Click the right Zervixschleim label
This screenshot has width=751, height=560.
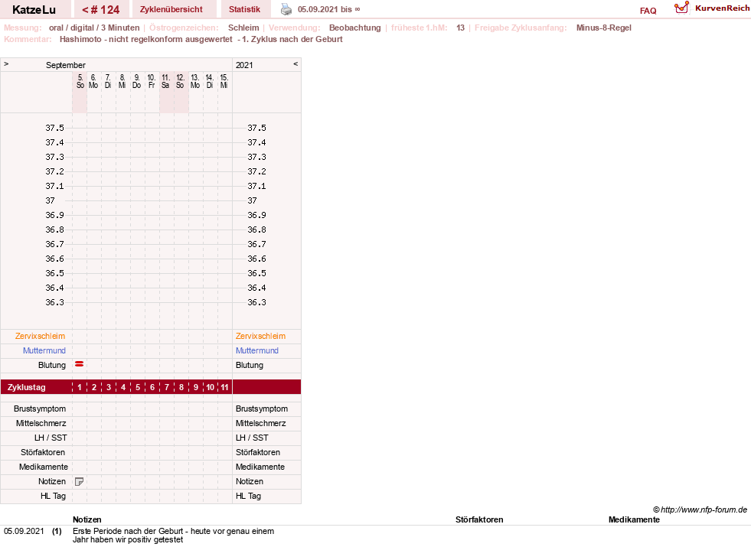[260, 336]
